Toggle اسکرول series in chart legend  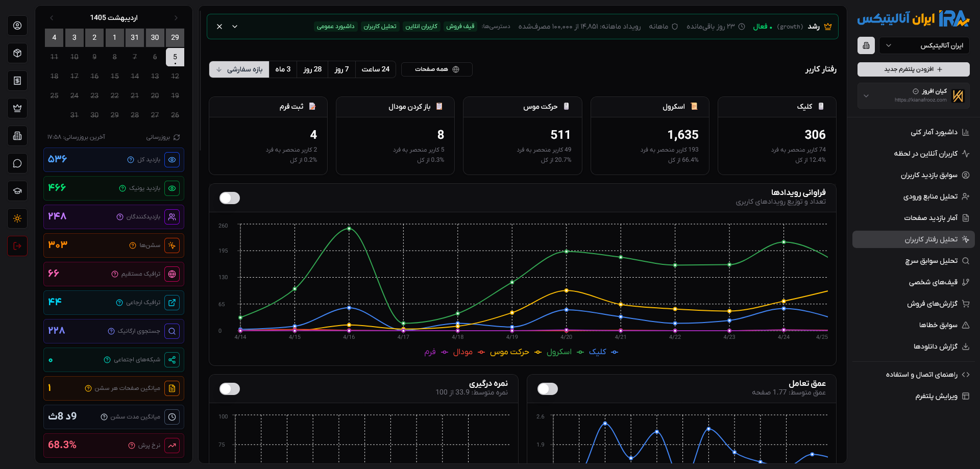pos(565,352)
